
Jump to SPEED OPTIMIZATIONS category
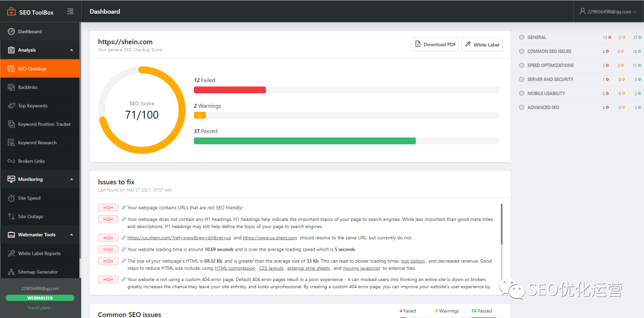pyautogui.click(x=550, y=66)
